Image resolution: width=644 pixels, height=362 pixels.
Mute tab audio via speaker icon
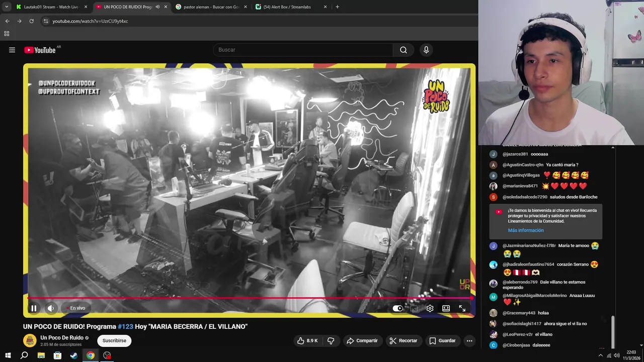(x=157, y=7)
